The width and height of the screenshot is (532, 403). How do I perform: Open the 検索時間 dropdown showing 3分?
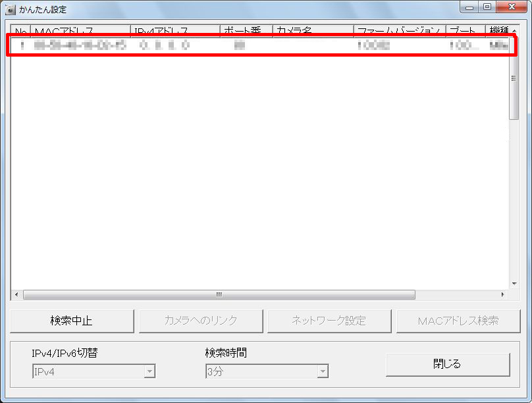coord(323,372)
